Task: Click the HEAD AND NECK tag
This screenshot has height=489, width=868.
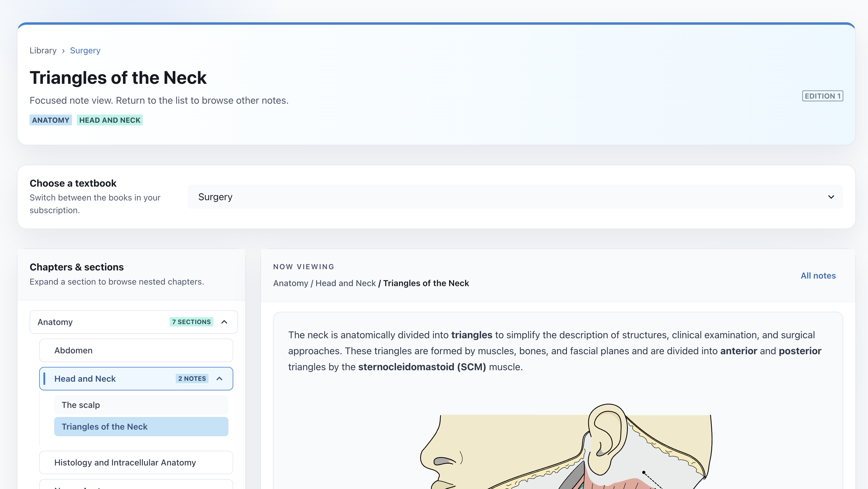Action: tap(109, 120)
